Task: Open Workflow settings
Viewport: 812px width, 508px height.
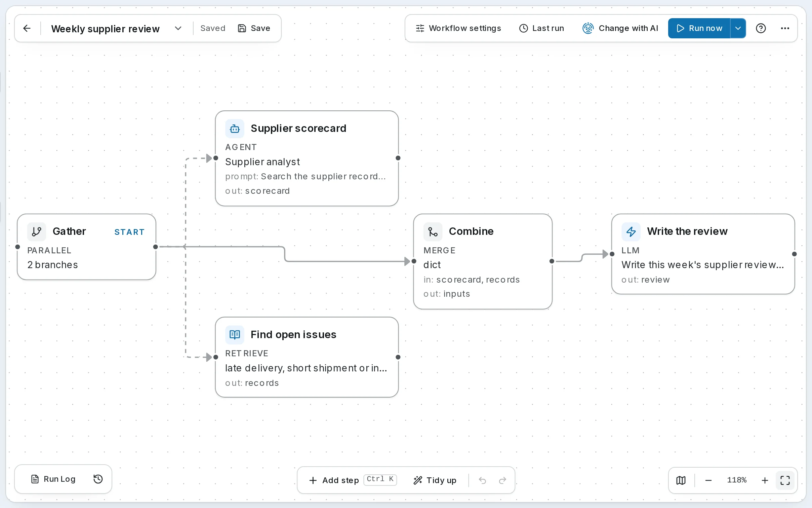Action: point(458,28)
